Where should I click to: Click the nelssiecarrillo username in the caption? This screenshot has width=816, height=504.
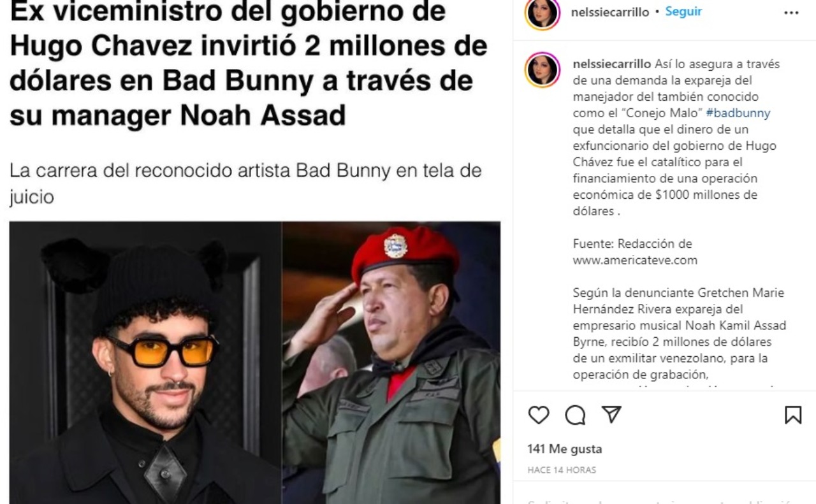[x=612, y=64]
